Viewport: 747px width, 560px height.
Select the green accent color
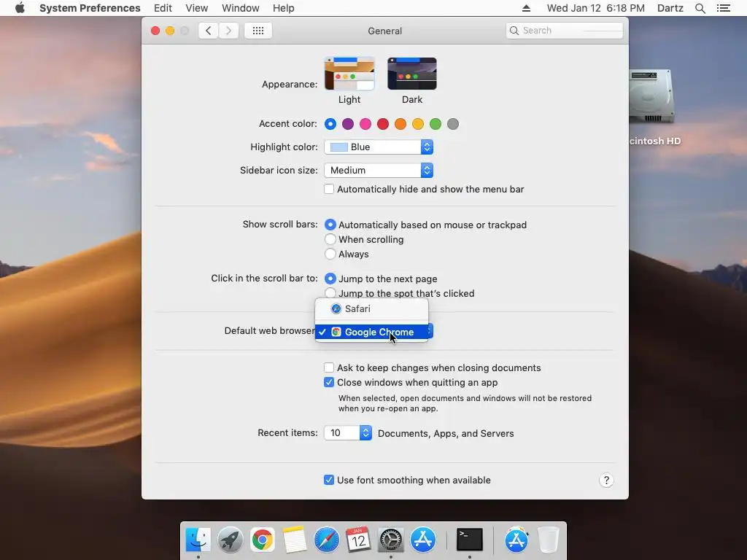pyautogui.click(x=436, y=124)
